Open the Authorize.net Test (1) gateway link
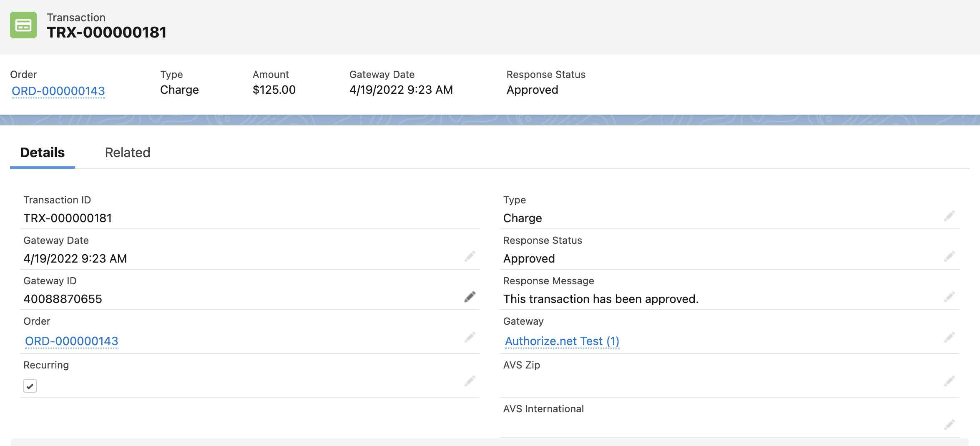 562,341
